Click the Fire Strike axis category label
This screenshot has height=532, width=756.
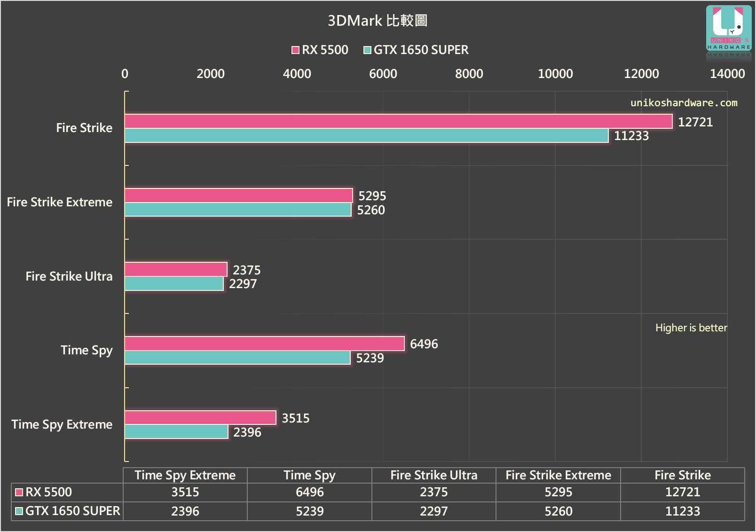pyautogui.click(x=84, y=128)
